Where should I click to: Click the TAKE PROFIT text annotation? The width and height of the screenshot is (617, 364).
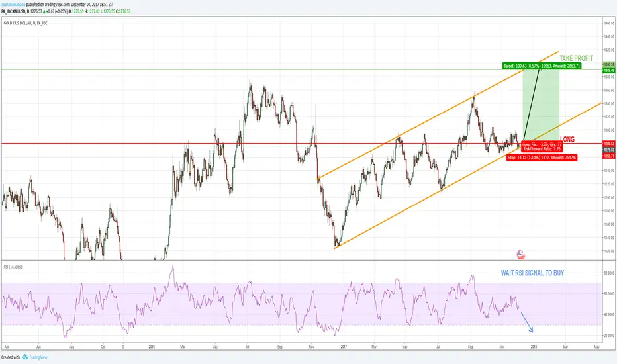coord(576,58)
